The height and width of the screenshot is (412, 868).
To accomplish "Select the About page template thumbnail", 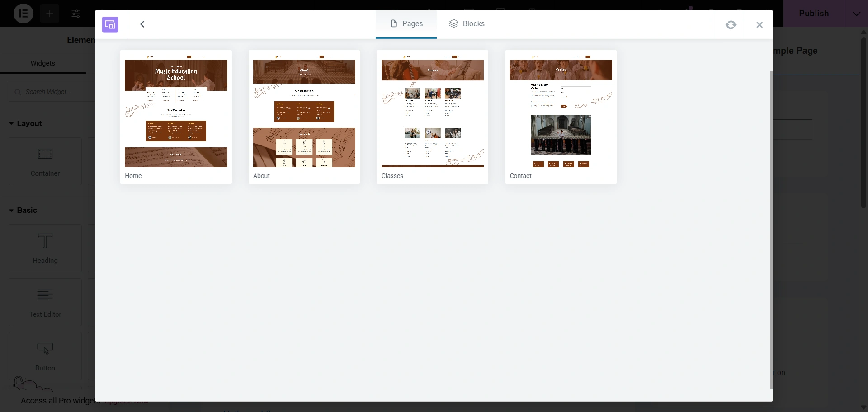I will click(304, 111).
